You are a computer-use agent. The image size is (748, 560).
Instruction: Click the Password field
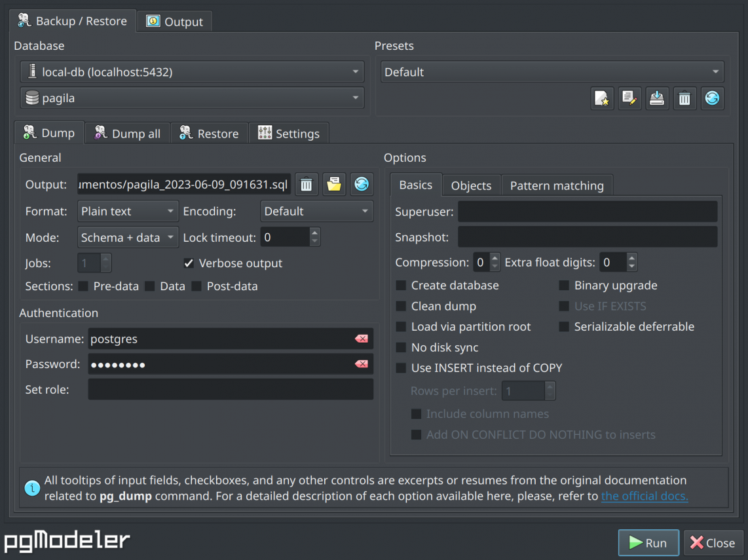tap(231, 364)
